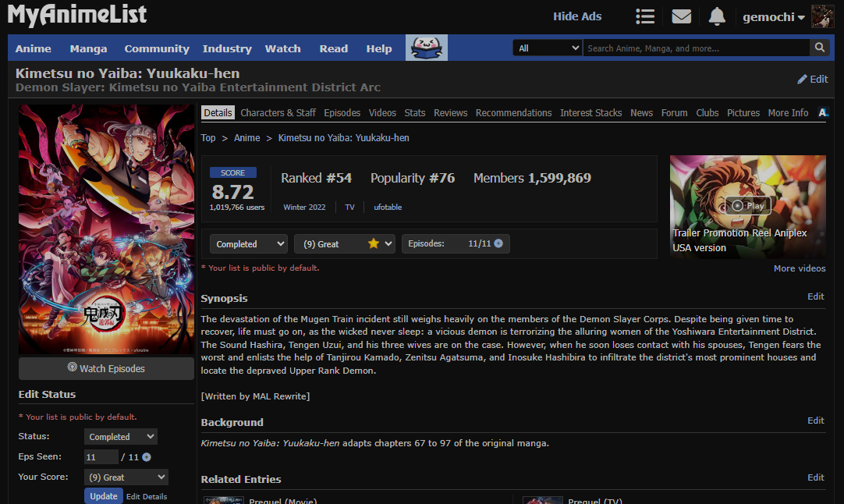Click the Watch Episodes button
The width and height of the screenshot is (844, 504).
point(106,368)
